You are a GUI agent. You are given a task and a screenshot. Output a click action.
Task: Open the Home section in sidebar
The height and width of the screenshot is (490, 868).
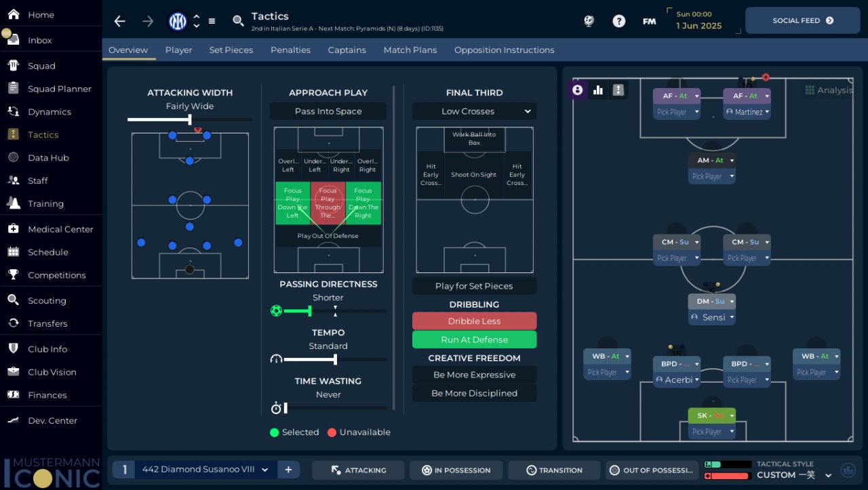tap(41, 14)
